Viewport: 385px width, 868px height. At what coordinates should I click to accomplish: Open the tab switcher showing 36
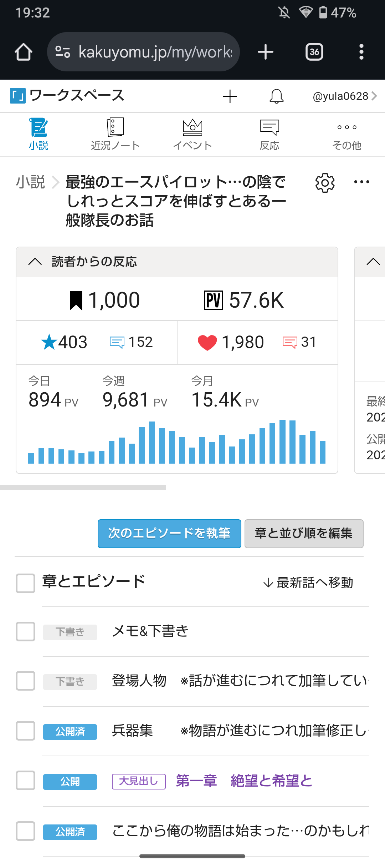(x=314, y=52)
